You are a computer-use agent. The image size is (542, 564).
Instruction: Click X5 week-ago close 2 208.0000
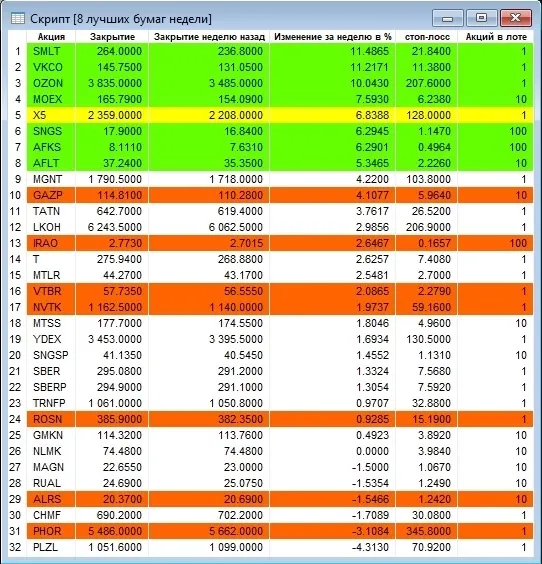coord(209,115)
